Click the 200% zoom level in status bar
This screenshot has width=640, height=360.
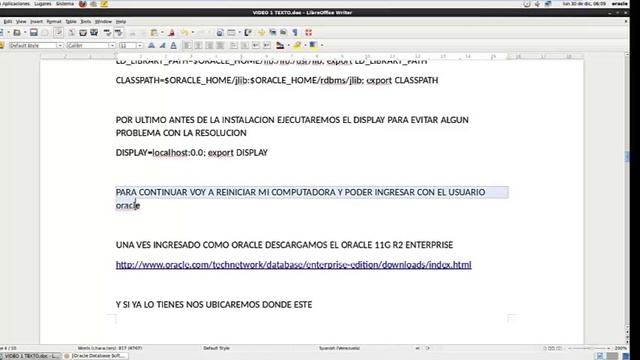coord(621,348)
